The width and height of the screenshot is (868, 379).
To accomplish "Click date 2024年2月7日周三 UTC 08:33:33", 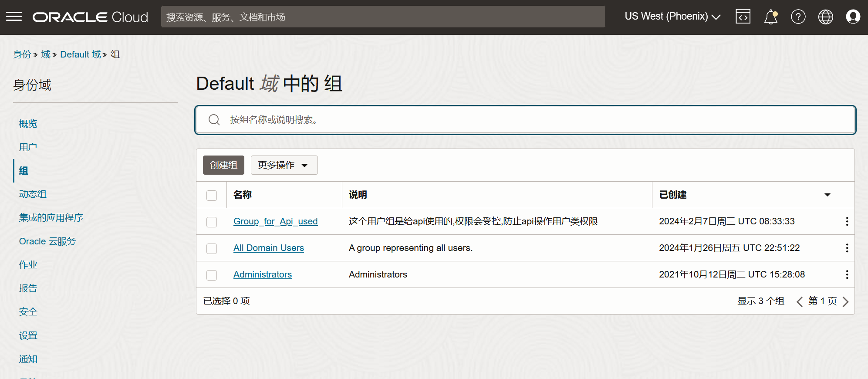I will click(727, 221).
